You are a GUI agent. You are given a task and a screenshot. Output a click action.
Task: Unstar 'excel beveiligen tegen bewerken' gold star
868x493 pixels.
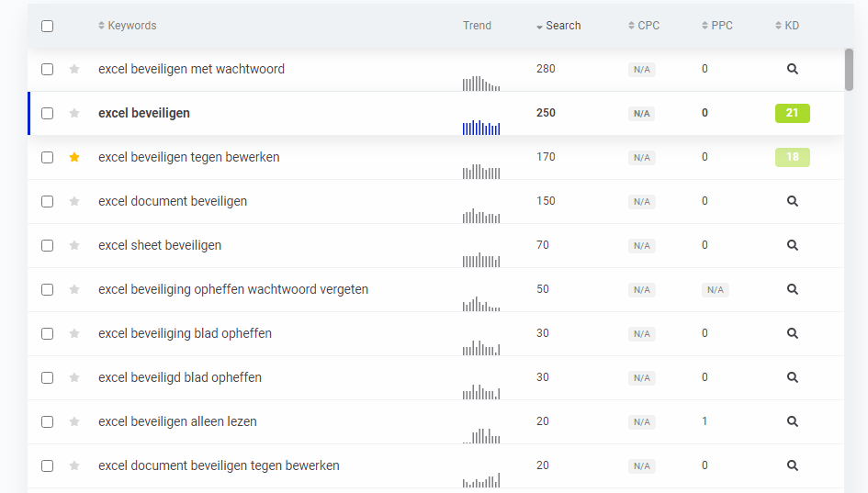coord(74,157)
